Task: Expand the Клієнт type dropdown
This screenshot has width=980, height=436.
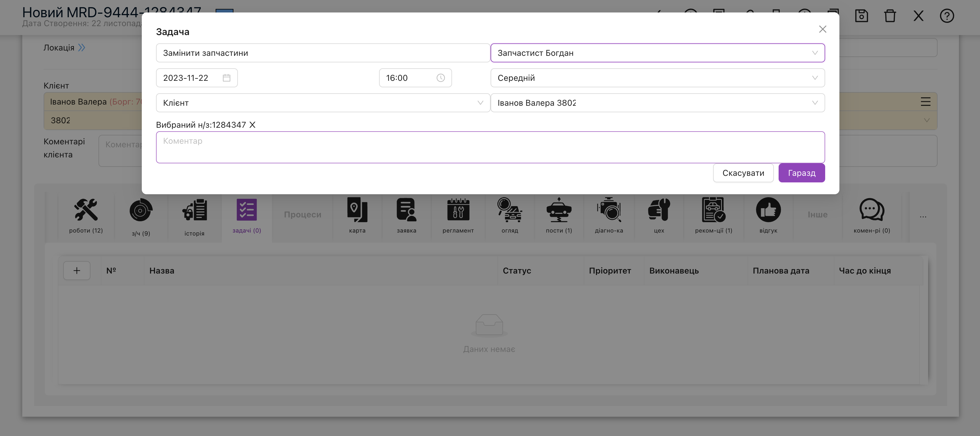Action: [323, 103]
